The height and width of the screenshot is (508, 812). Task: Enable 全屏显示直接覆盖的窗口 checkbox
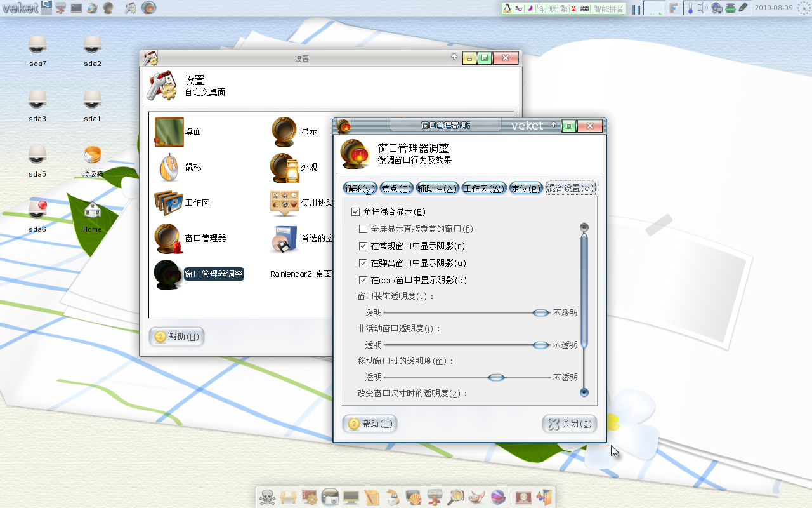pyautogui.click(x=363, y=229)
